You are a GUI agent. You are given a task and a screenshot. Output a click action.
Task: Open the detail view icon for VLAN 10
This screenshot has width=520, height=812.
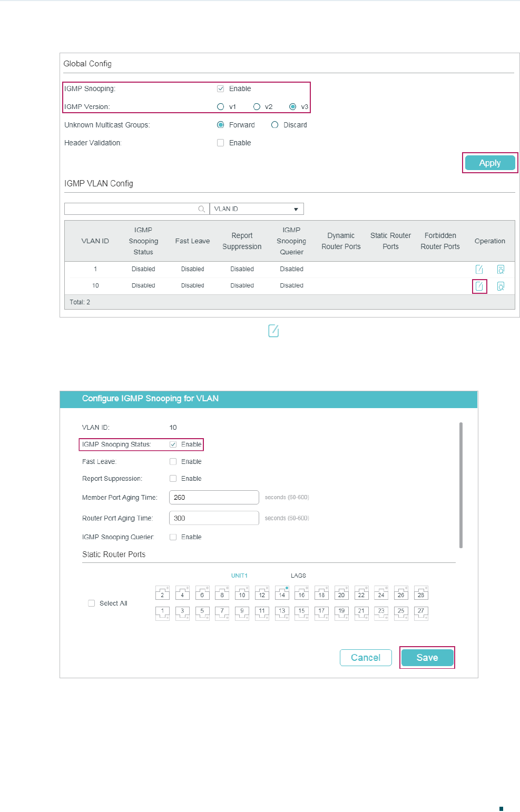pos(501,286)
